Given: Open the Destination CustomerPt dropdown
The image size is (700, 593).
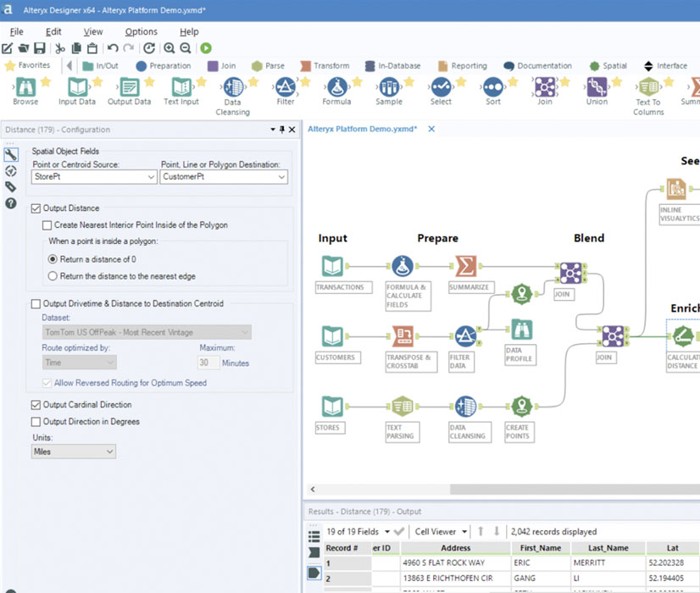Looking at the screenshot, I should 224,177.
